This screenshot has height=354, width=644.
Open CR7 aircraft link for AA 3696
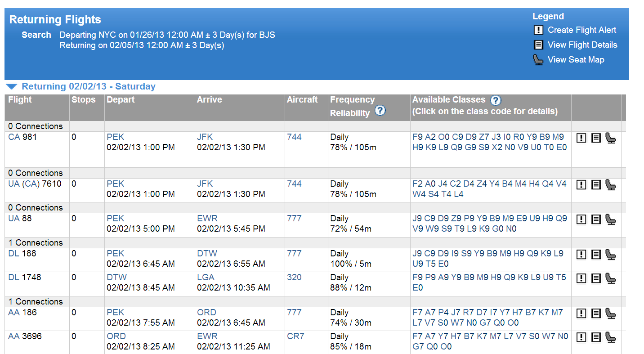[x=295, y=336]
